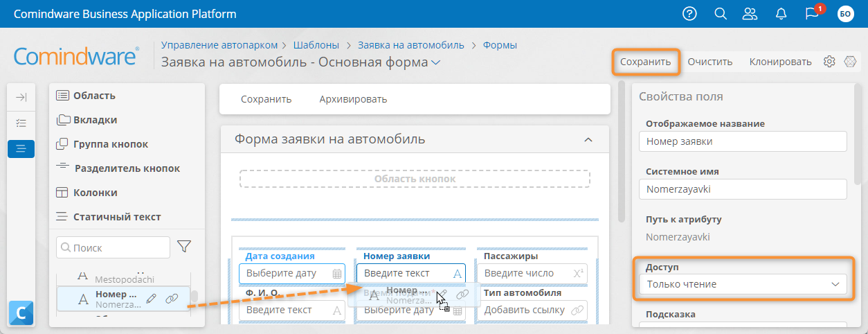Select the Статичный текст element
868x334 pixels.
pyautogui.click(x=108, y=217)
